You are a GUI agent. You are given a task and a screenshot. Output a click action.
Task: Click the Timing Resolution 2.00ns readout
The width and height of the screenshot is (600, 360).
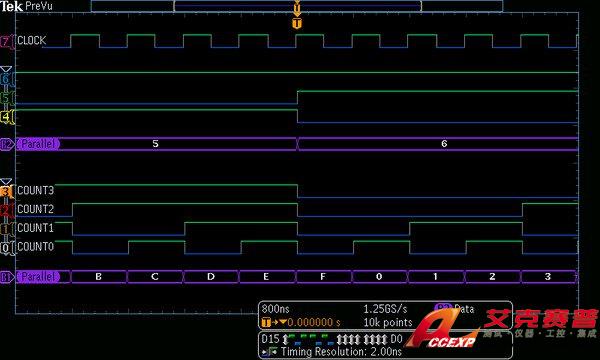coord(341,352)
